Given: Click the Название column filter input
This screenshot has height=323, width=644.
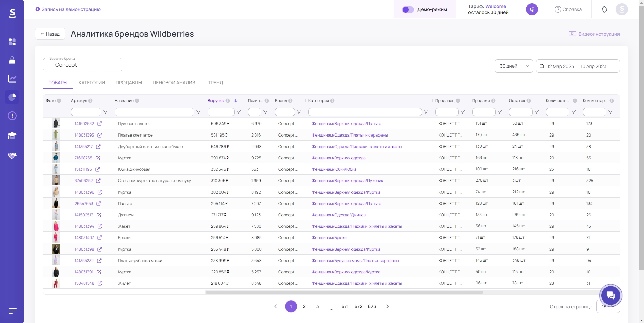Looking at the screenshot, I should [x=154, y=112].
